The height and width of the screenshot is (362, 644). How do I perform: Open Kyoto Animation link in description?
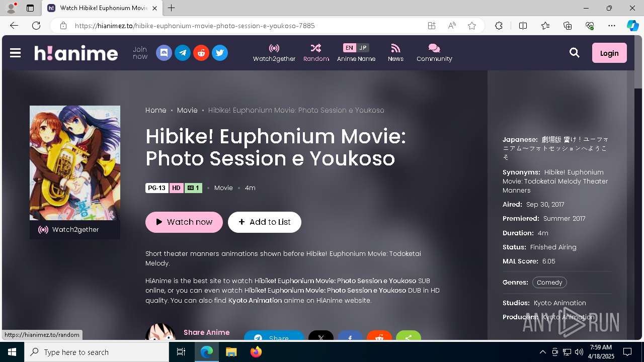point(255,301)
